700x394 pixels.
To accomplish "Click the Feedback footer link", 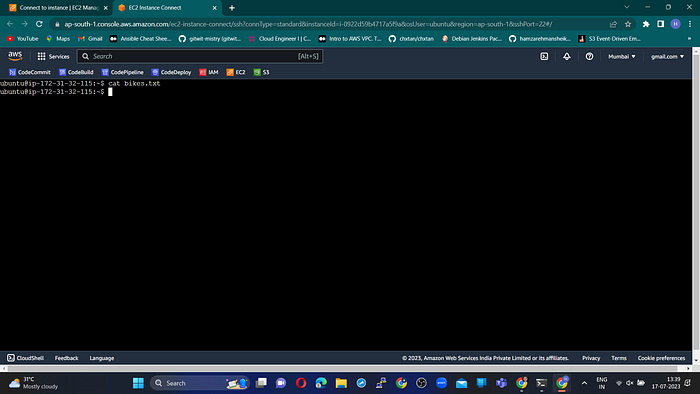I will pos(67,358).
